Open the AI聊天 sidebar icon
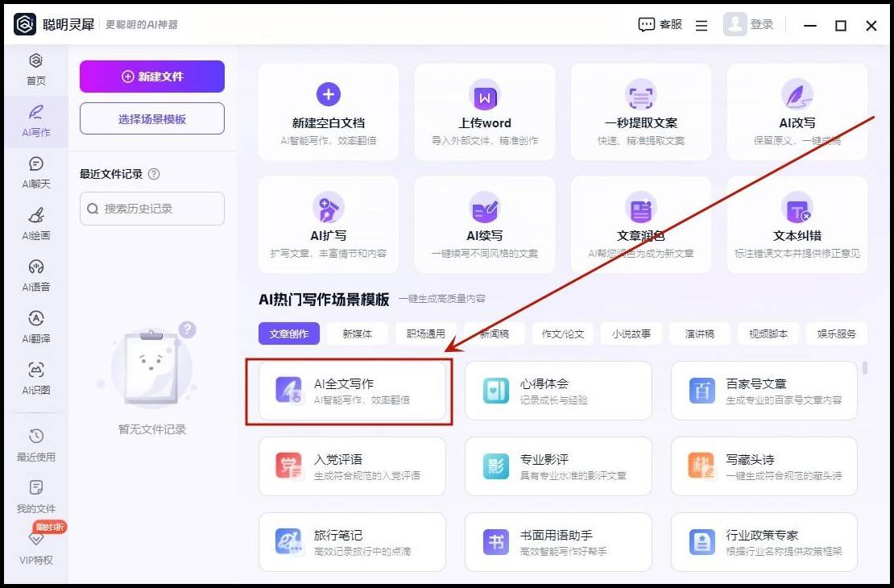Image resolution: width=894 pixels, height=588 pixels. coord(36,171)
